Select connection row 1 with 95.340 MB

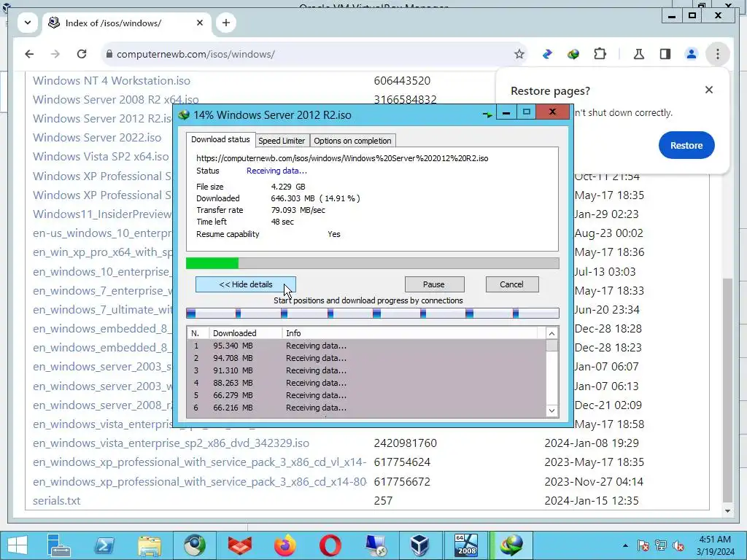[x=367, y=346]
